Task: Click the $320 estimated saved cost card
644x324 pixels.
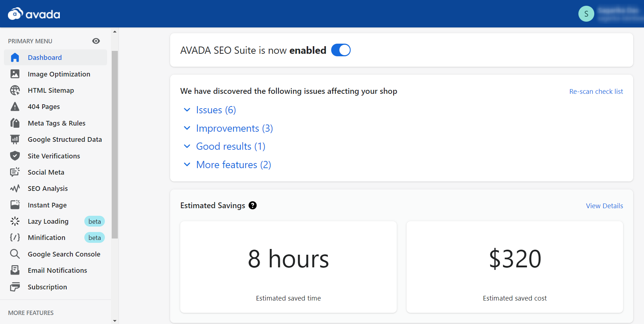Action: pyautogui.click(x=515, y=267)
